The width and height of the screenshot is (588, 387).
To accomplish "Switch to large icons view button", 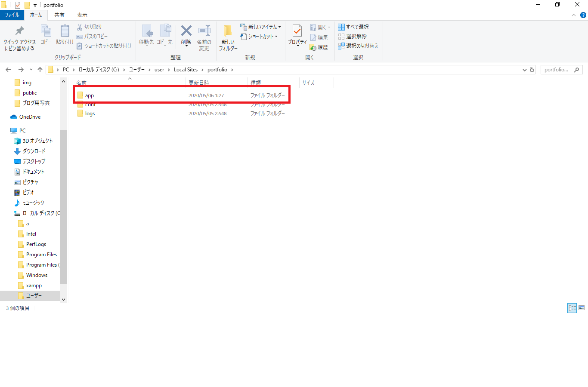I will 582,308.
